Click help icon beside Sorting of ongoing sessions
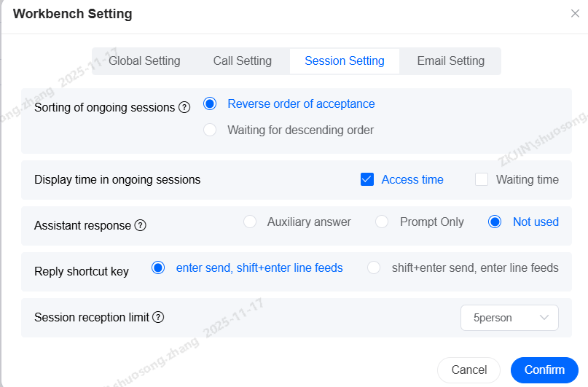Screen dimensions: 588x387 point(184,107)
